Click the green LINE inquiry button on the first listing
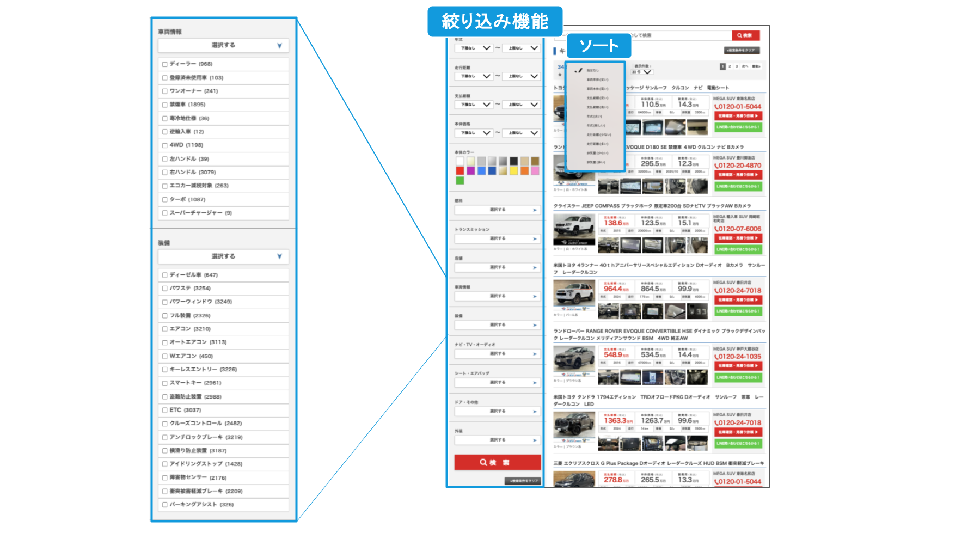Screen dimensions: 980x539 point(738,127)
